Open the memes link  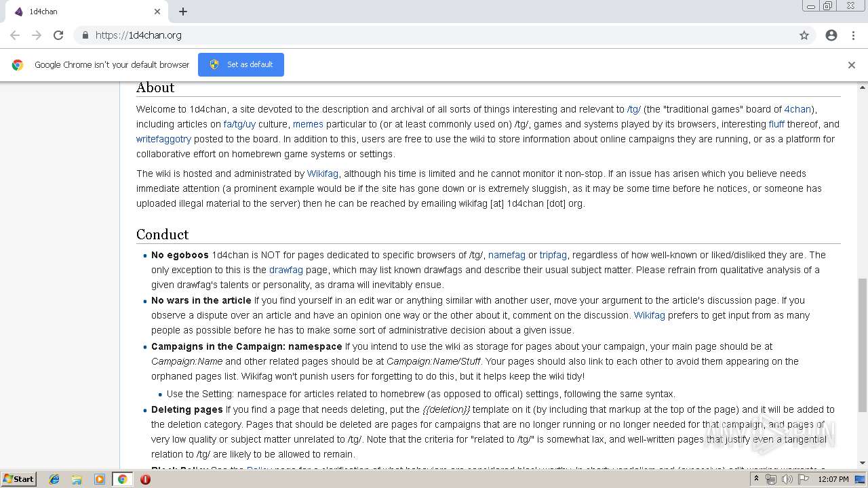pos(308,124)
